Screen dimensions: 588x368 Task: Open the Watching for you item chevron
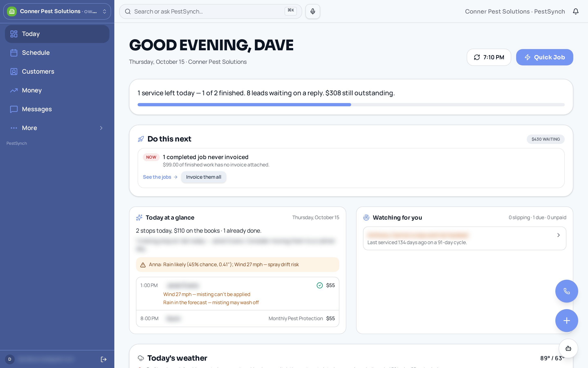pos(558,235)
